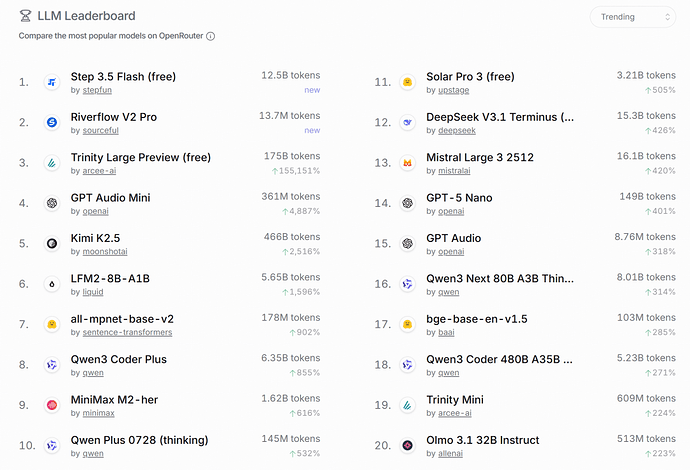Click the hourglass icon next to LLM Leaderboard
The image size is (690, 470).
point(25,17)
